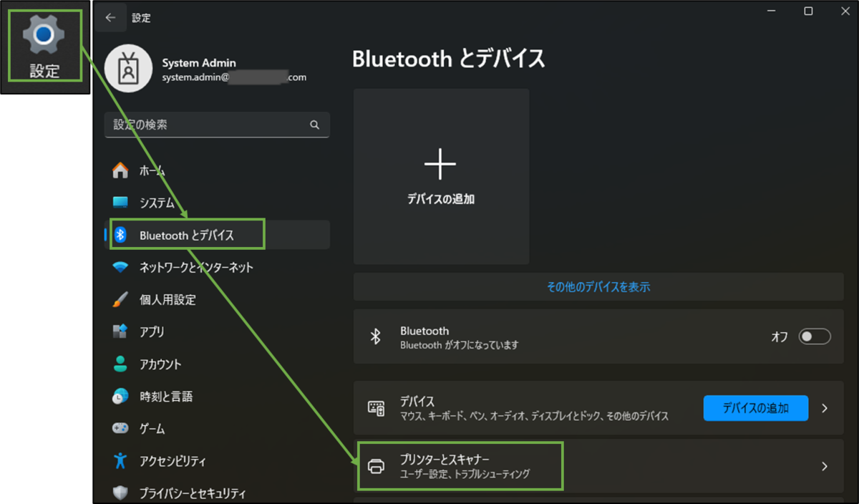Click その他のデバイスを表示 link

coord(598,287)
